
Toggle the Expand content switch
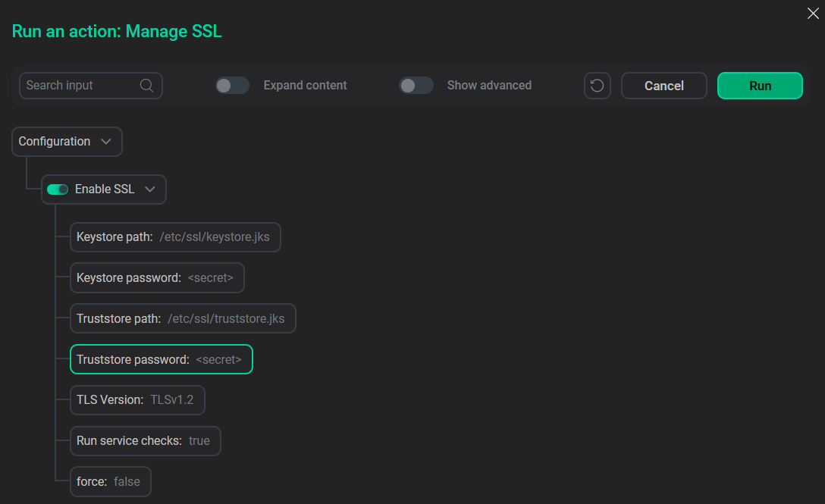click(x=232, y=85)
